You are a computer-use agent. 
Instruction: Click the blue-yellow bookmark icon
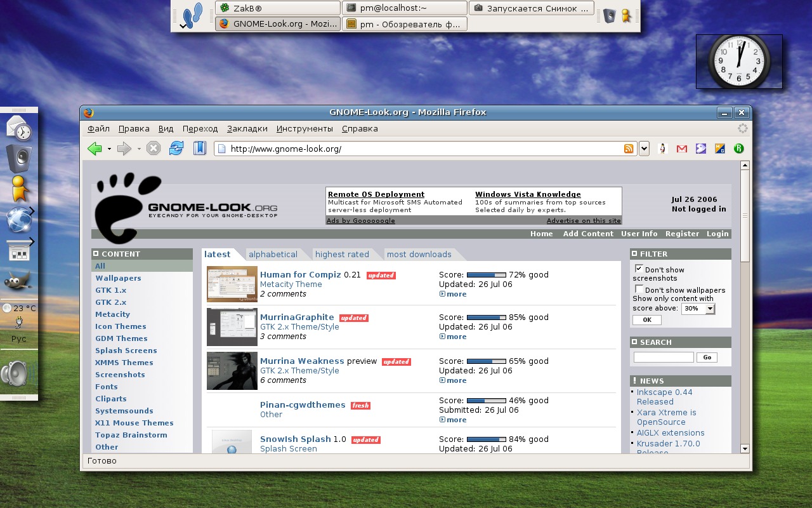tap(720, 149)
